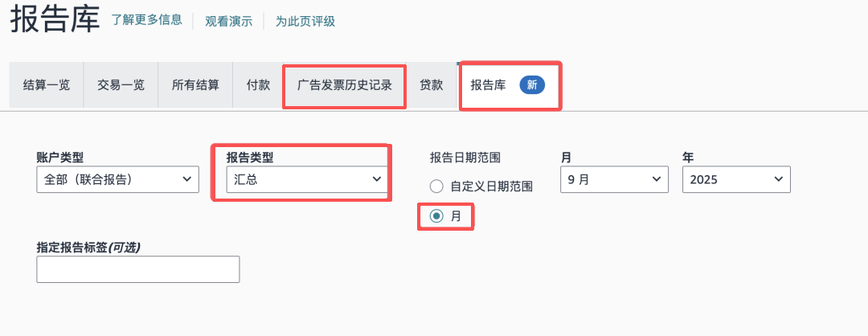Click the 了解更多信息 link
Image resolution: width=868 pixels, height=336 pixels.
point(147,21)
